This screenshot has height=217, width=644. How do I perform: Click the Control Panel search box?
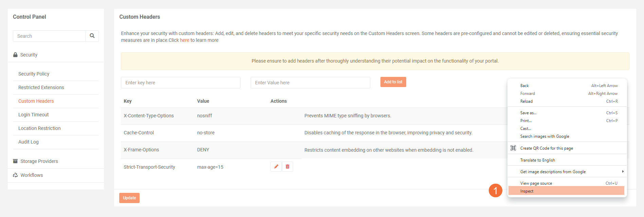(x=49, y=36)
